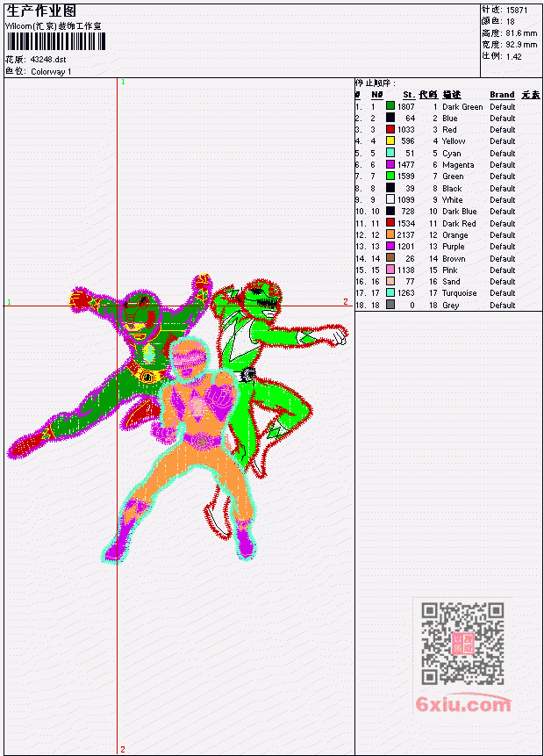This screenshot has width=544, height=756.
Task: Click the stitch count 1599 for Green
Action: click(405, 176)
